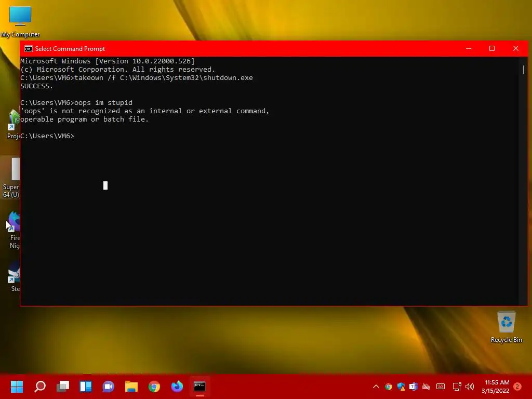Open Task View on the taskbar
532x399 pixels.
click(63, 387)
